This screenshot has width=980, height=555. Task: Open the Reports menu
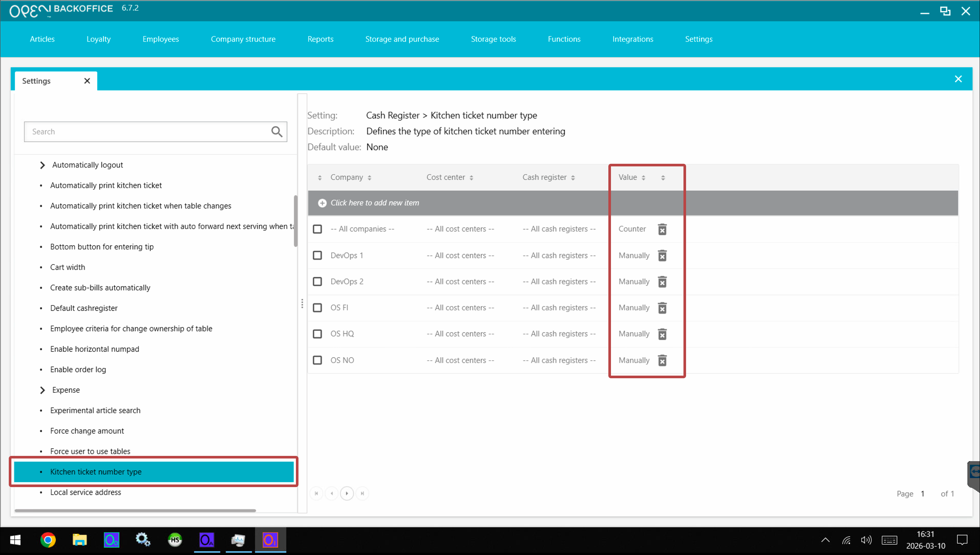tap(320, 39)
